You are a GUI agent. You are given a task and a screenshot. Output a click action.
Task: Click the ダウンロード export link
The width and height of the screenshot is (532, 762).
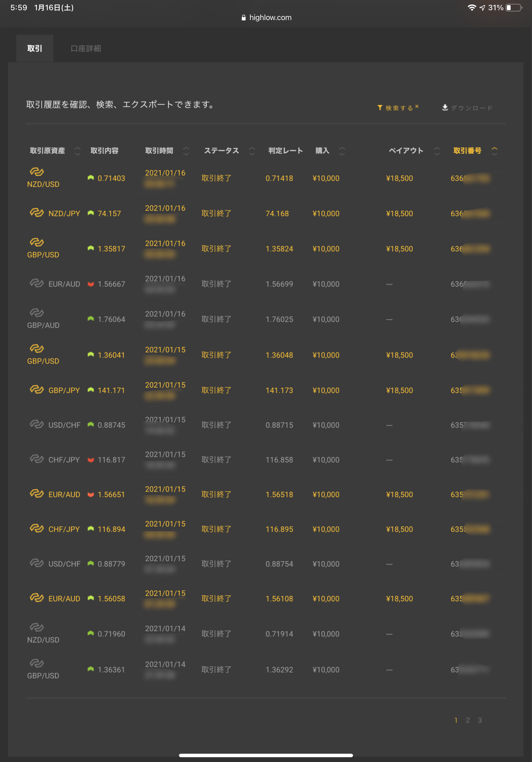point(471,108)
